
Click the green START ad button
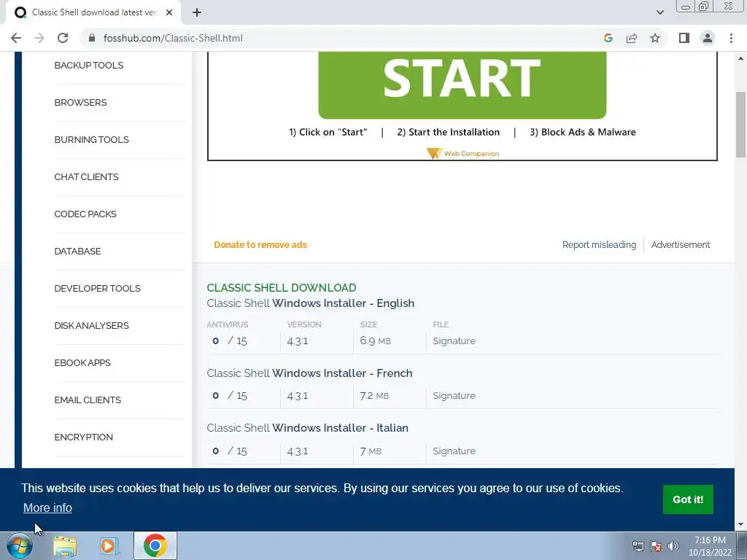pyautogui.click(x=462, y=85)
